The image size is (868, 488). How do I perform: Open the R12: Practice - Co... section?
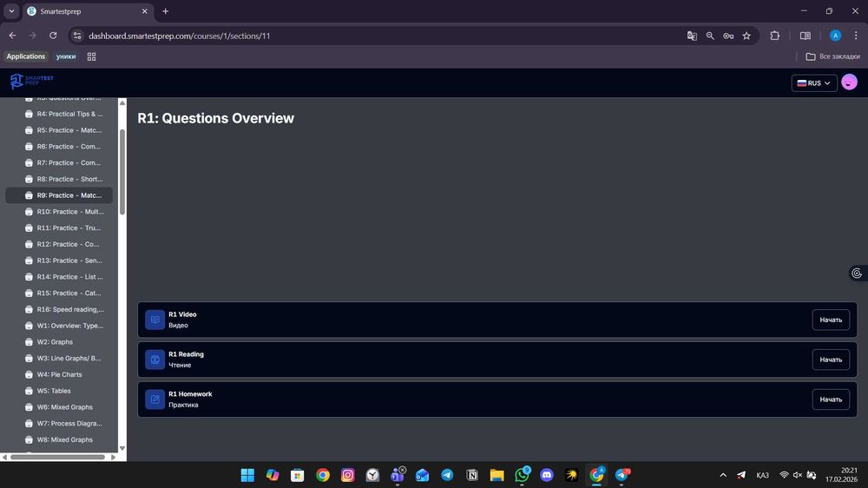point(59,244)
